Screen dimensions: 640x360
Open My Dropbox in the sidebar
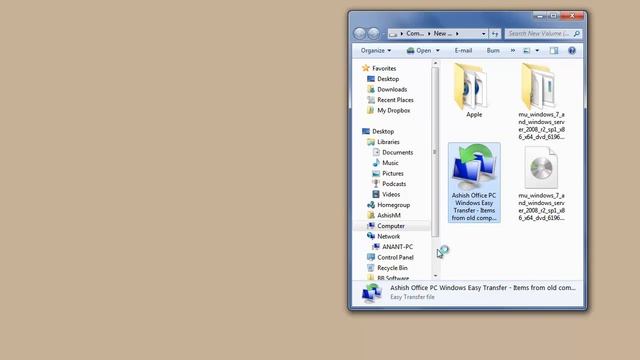click(393, 110)
